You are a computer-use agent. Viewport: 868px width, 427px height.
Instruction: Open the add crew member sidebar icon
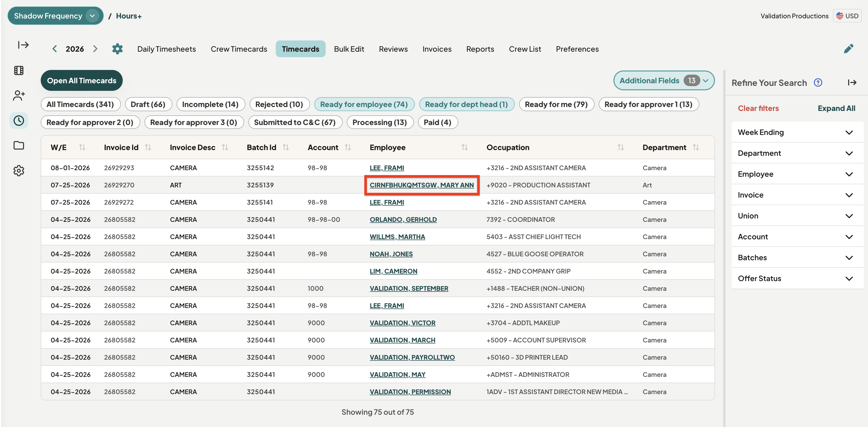click(x=19, y=95)
